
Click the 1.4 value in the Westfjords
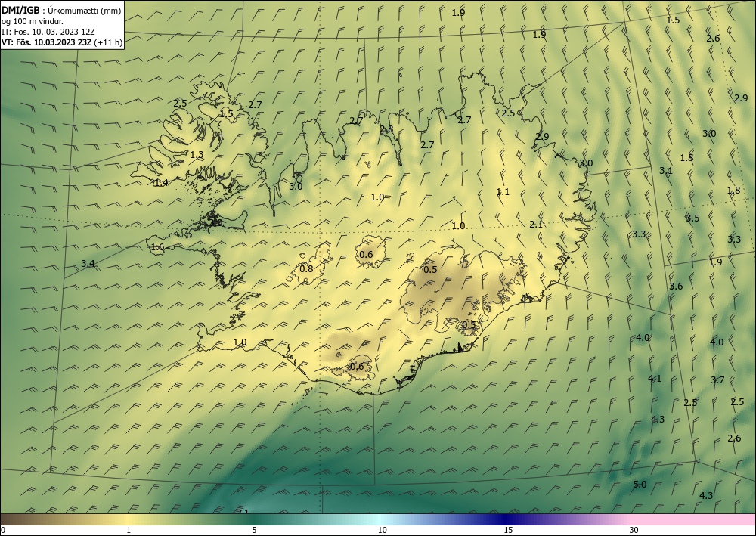click(161, 183)
